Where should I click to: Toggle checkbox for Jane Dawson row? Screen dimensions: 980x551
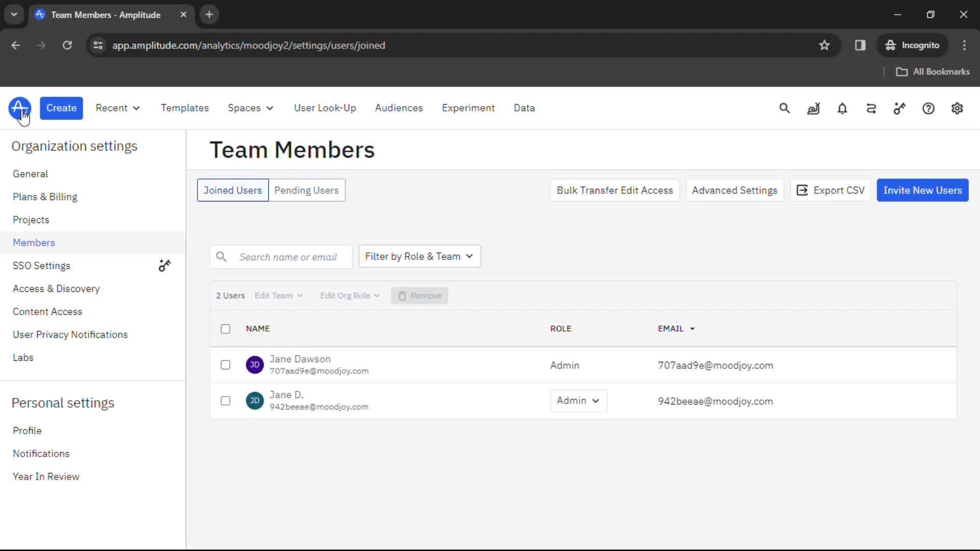click(x=225, y=364)
